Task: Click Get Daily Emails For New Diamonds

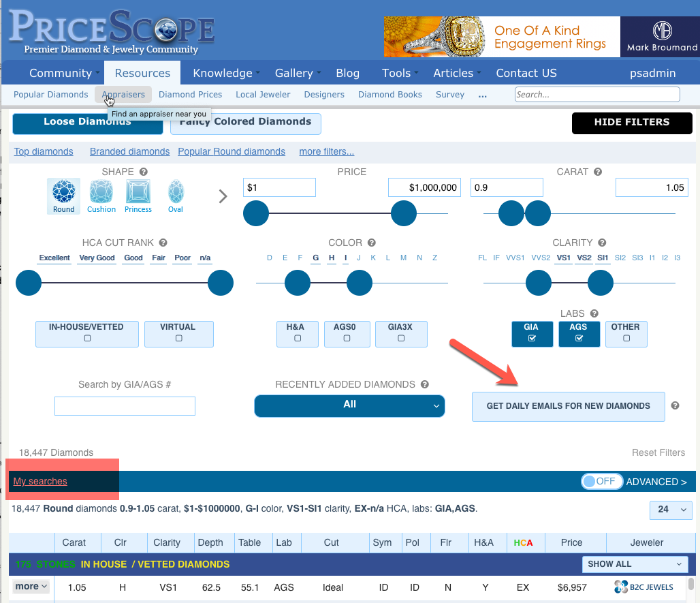Action: point(569,406)
